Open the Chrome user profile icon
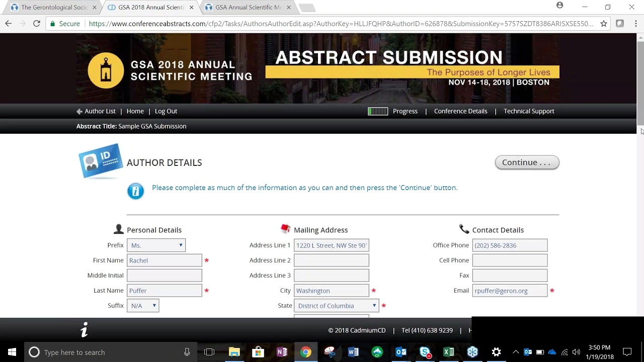Viewport: 644px width, 362px height. 559,6
